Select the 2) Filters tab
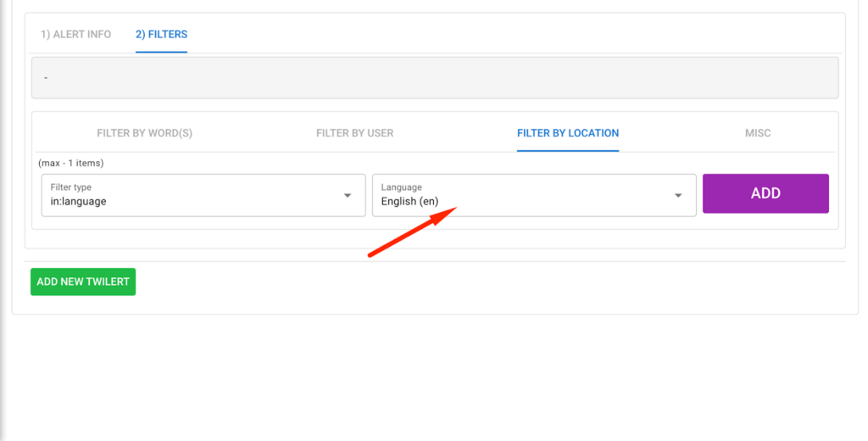868x441 pixels. 161,35
